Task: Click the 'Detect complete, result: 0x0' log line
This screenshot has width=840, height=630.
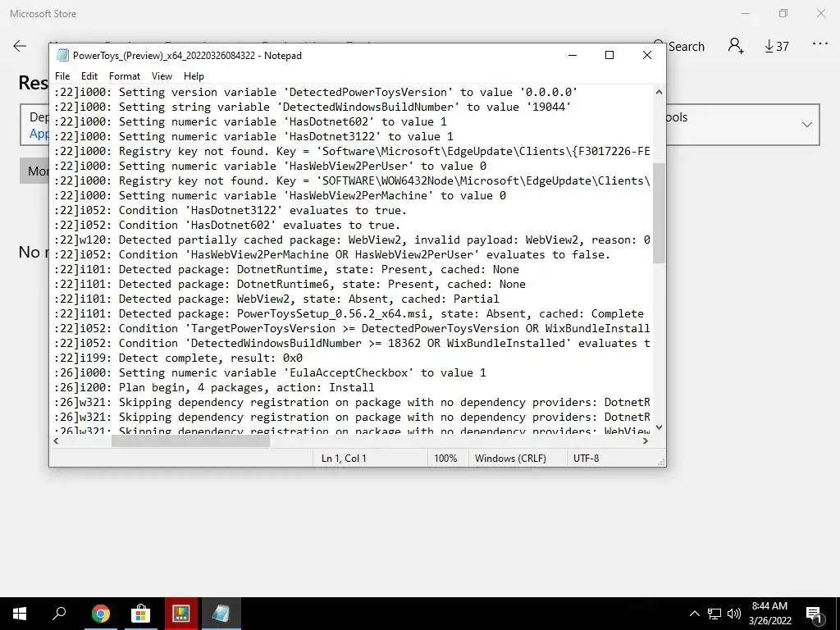Action: pos(178,358)
